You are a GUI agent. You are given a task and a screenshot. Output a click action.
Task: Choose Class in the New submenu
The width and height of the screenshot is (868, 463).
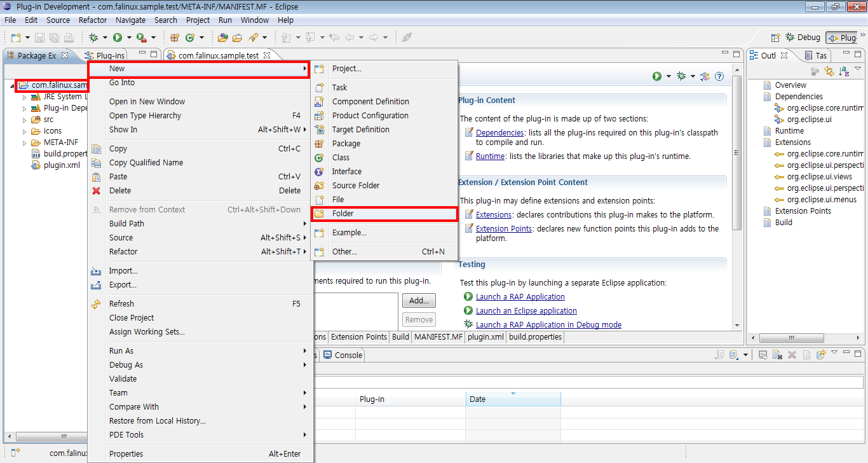(x=384, y=158)
